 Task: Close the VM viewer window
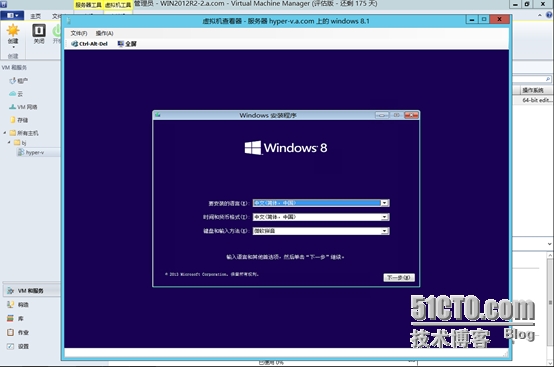click(500, 19)
